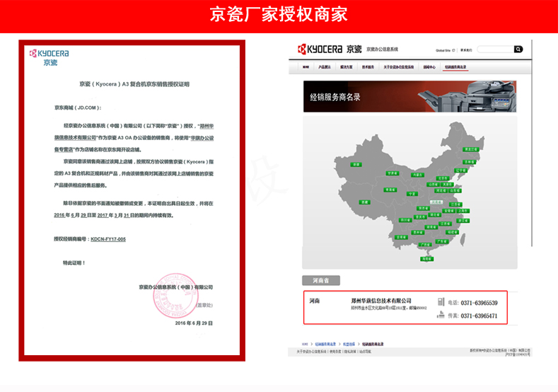Select 陕西省 on the map
The width and height of the screenshot is (558, 392).
[423, 208]
